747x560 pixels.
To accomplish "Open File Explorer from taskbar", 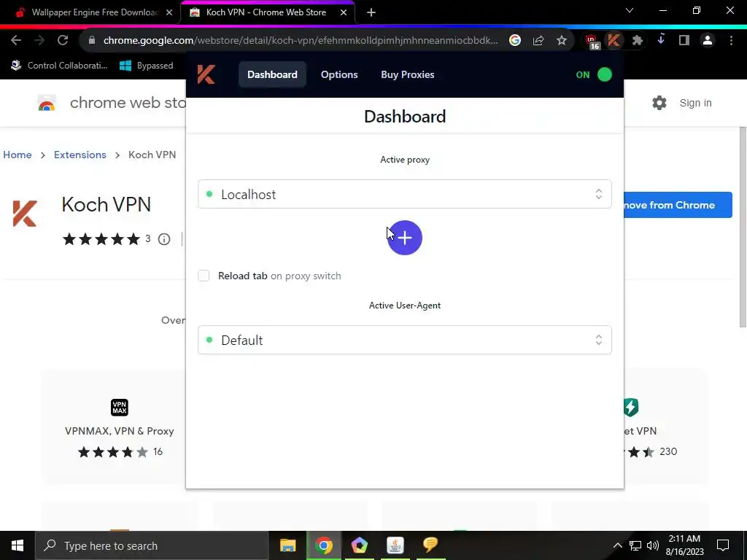I will coord(287,545).
